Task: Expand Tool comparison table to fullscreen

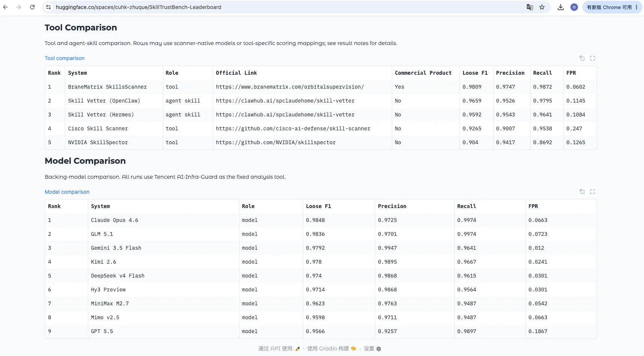Action: 593,58
